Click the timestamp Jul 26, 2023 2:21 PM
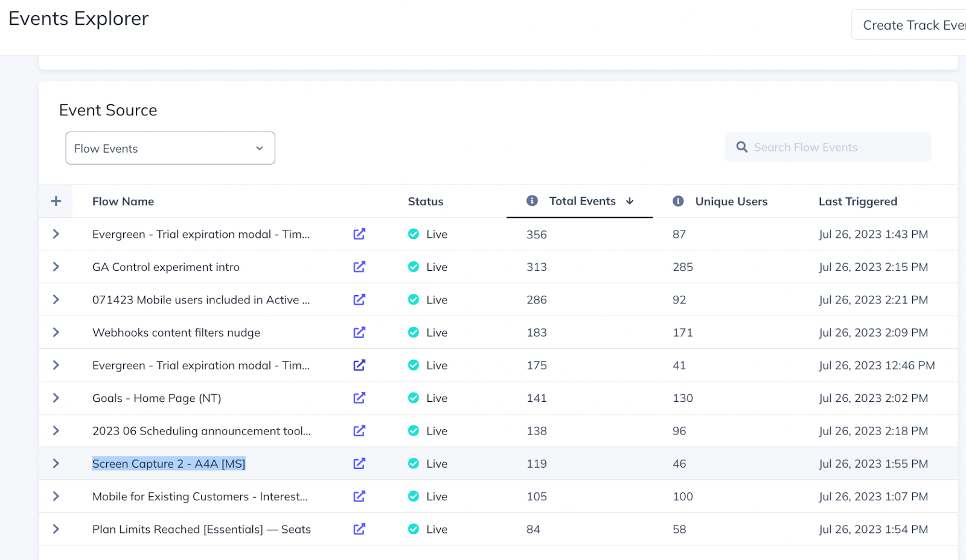The height and width of the screenshot is (560, 966). coord(874,300)
